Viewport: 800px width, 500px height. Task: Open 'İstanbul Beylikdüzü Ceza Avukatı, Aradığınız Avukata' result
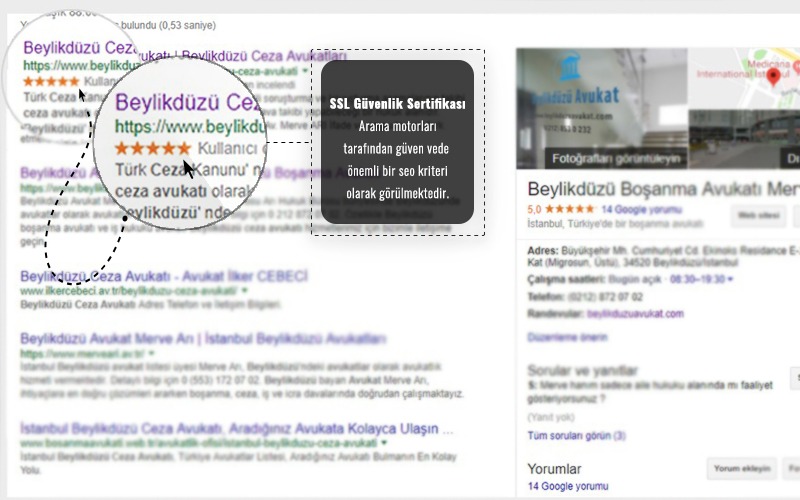coord(236,428)
